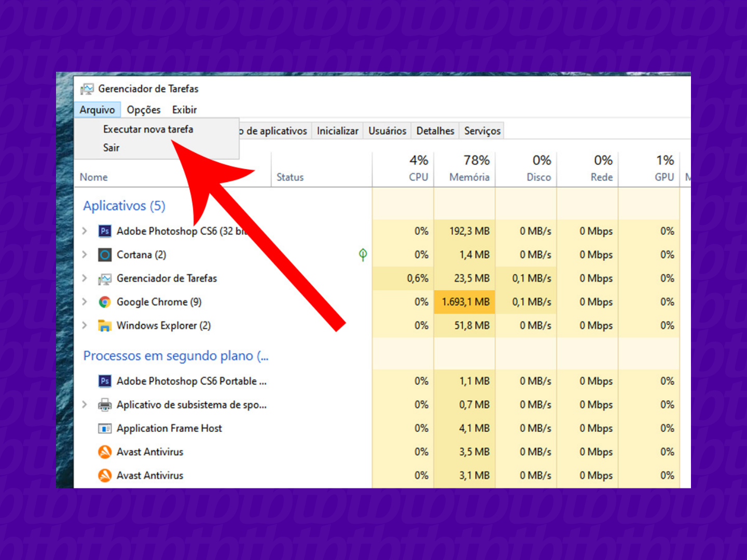Click the Task Manager title bar icon

click(87, 89)
